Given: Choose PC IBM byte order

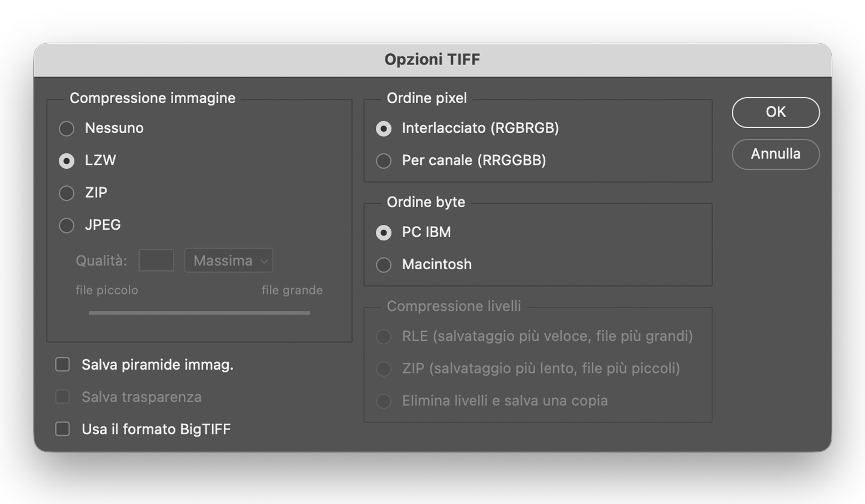Looking at the screenshot, I should (384, 233).
